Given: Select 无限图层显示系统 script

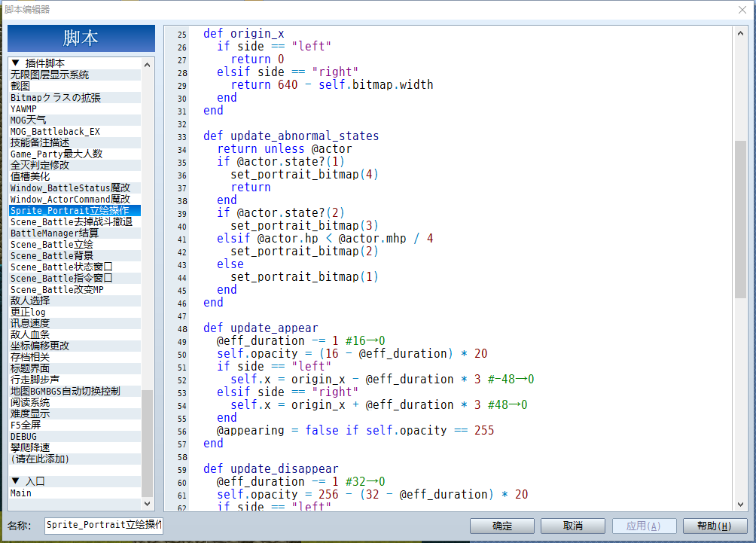Looking at the screenshot, I should [x=75, y=75].
